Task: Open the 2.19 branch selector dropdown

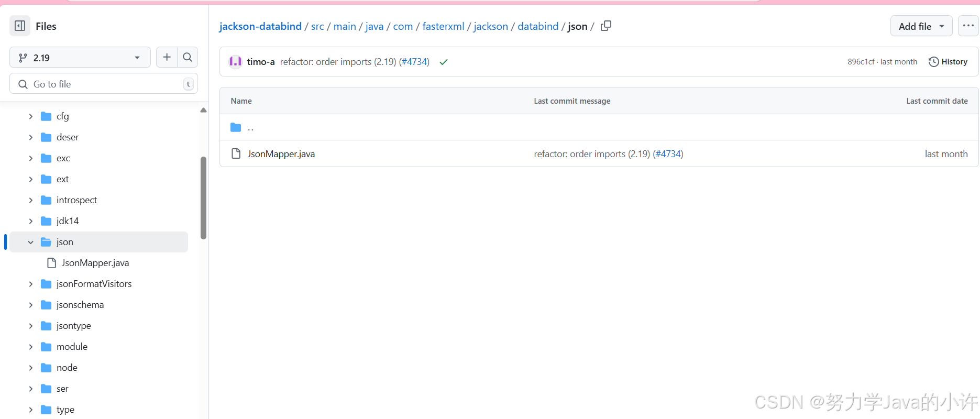Action: (80, 58)
